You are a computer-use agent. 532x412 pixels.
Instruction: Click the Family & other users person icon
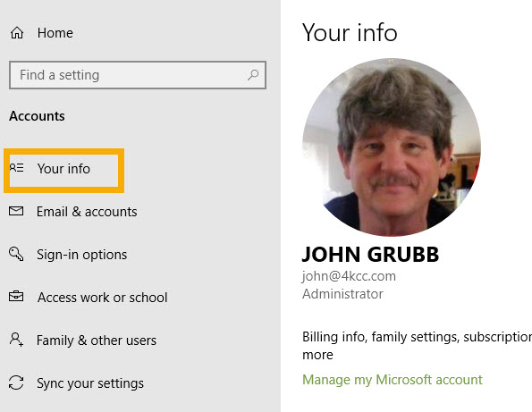[16, 340]
